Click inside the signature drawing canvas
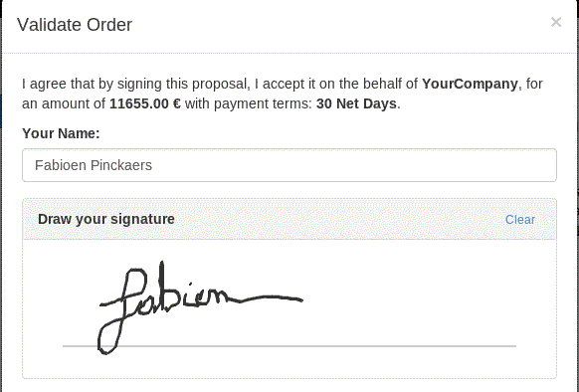Screen dimensions: 579x392 [x=289, y=308]
